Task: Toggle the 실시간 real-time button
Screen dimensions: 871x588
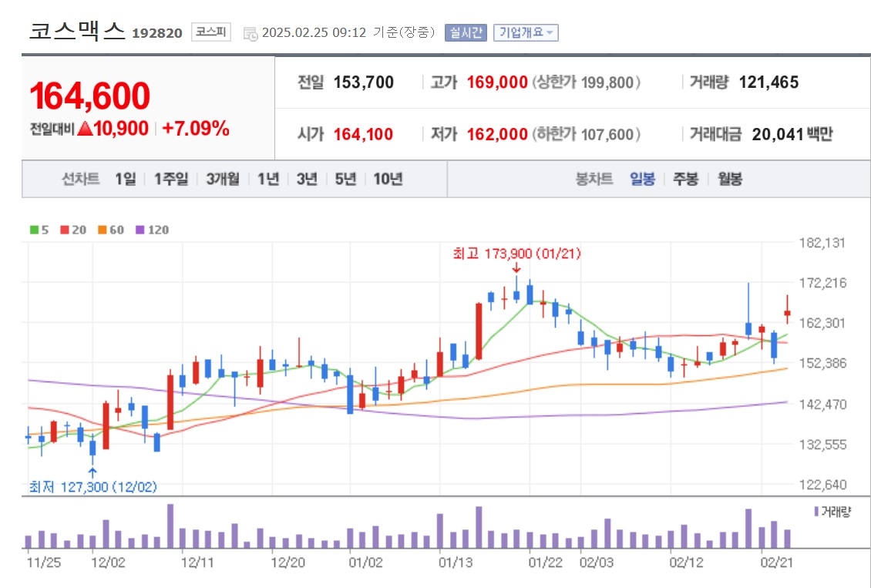Action: [x=466, y=33]
